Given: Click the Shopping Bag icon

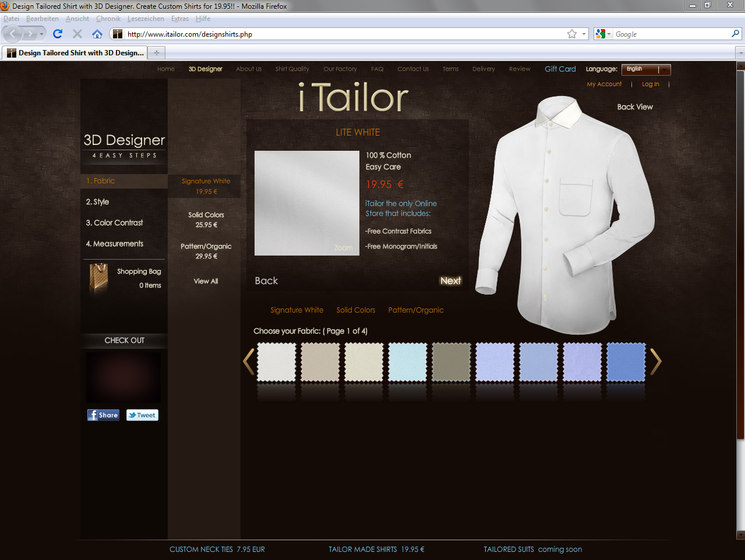Looking at the screenshot, I should [x=98, y=277].
